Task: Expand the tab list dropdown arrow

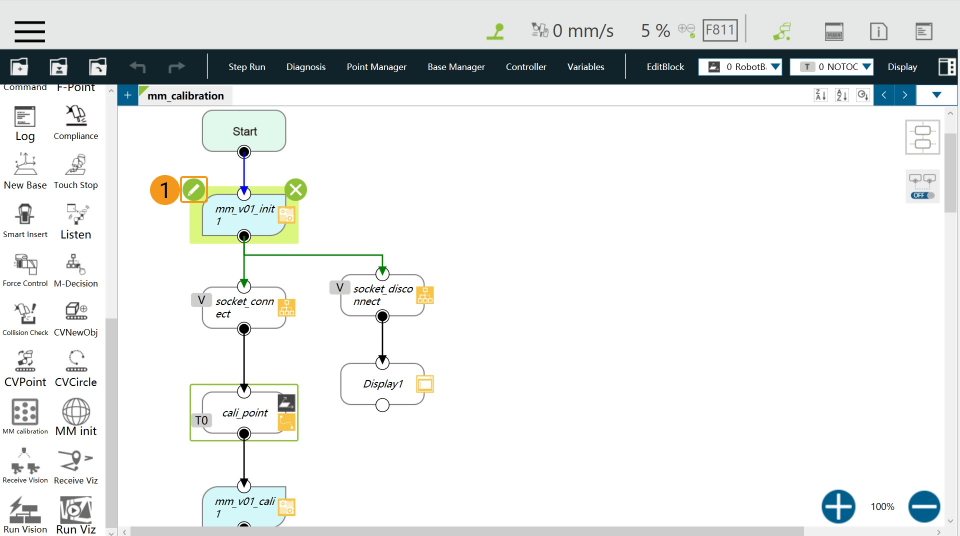Action: [936, 95]
